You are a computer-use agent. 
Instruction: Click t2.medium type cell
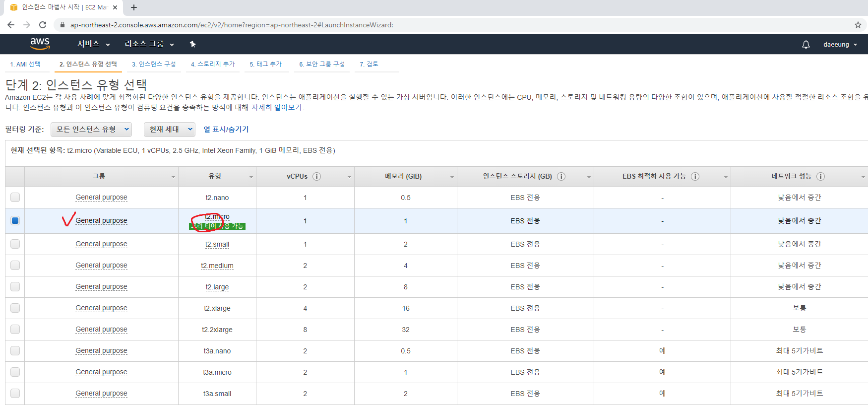coord(217,266)
